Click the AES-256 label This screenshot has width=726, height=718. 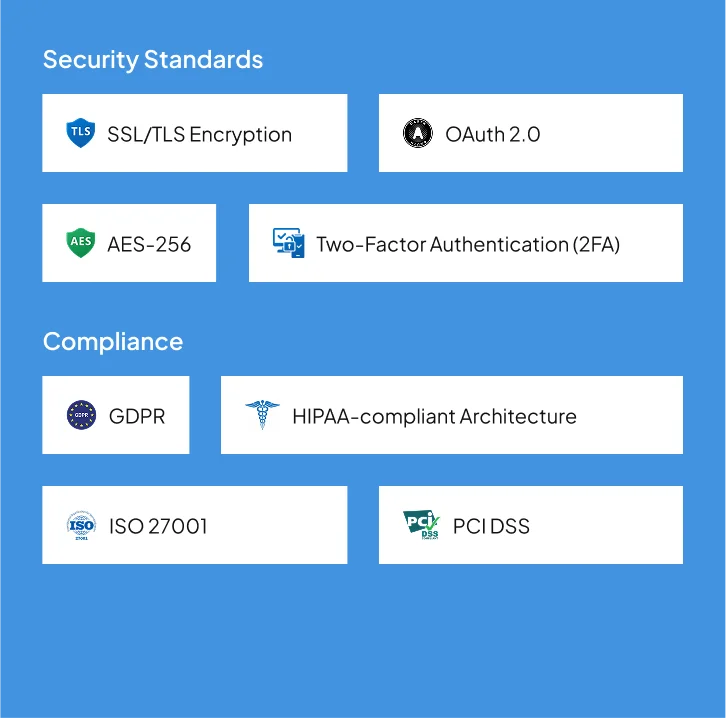click(x=149, y=244)
